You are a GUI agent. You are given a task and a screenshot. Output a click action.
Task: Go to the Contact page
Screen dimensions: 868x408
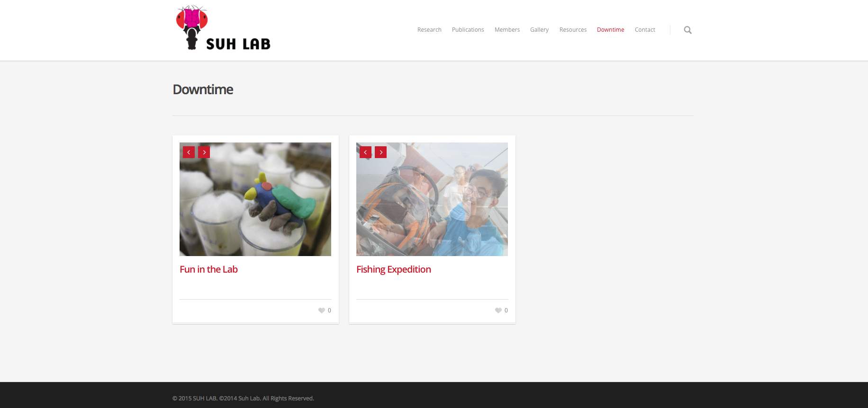click(645, 30)
